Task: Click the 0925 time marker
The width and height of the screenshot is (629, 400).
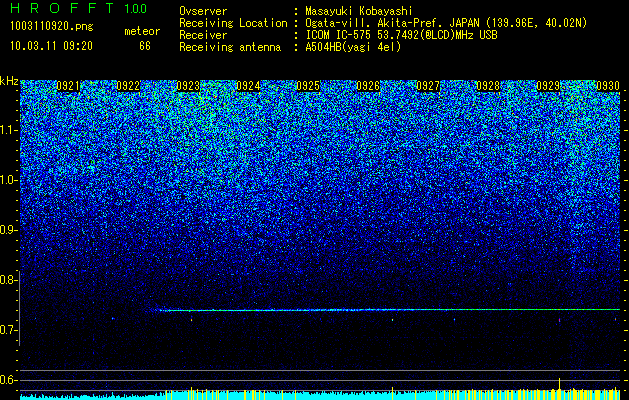Action: 308,86
